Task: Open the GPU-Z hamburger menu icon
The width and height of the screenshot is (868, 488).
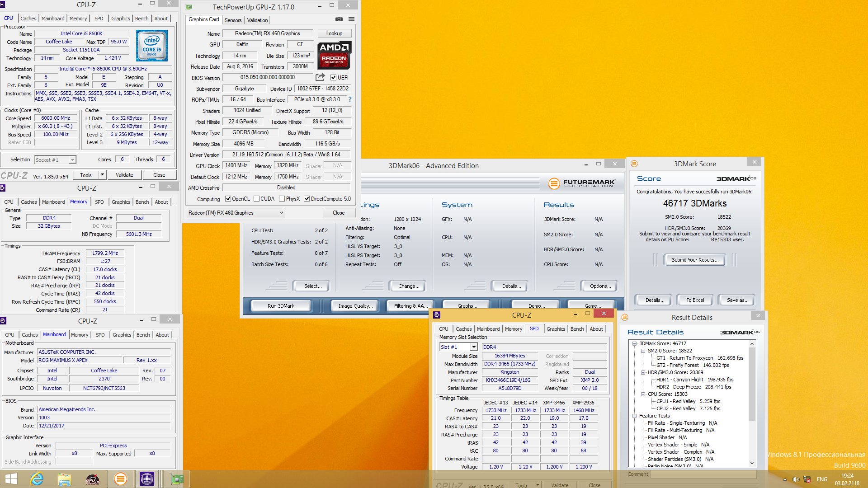Action: [x=351, y=19]
